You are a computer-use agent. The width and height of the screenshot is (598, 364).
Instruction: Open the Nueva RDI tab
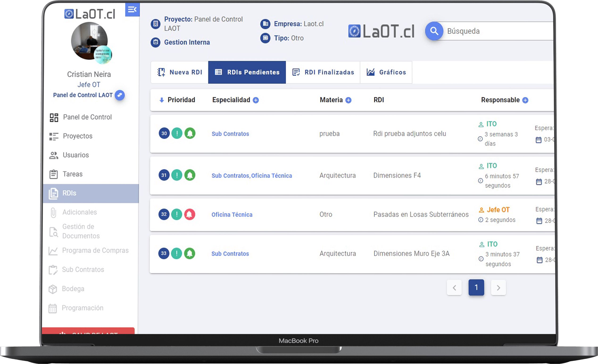180,72
